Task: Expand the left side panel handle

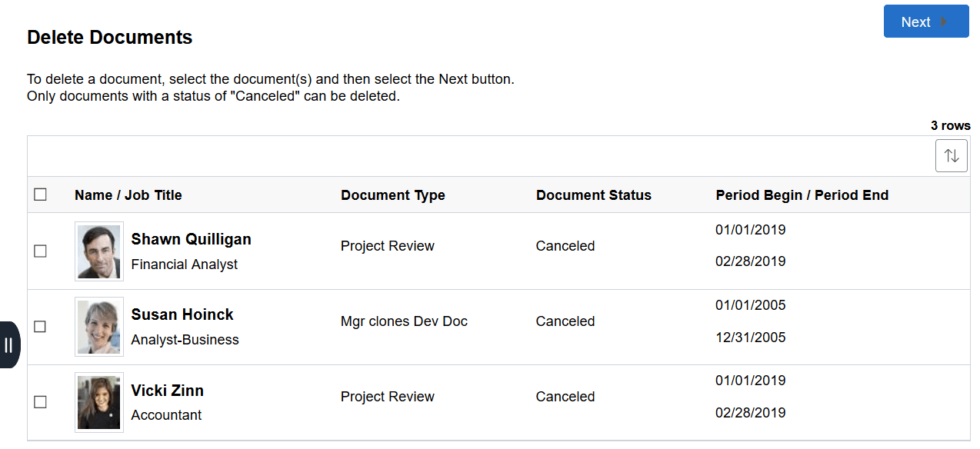Action: click(9, 344)
